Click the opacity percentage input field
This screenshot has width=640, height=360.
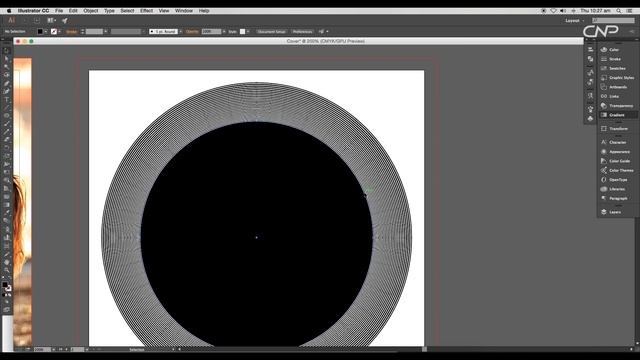tap(211, 31)
